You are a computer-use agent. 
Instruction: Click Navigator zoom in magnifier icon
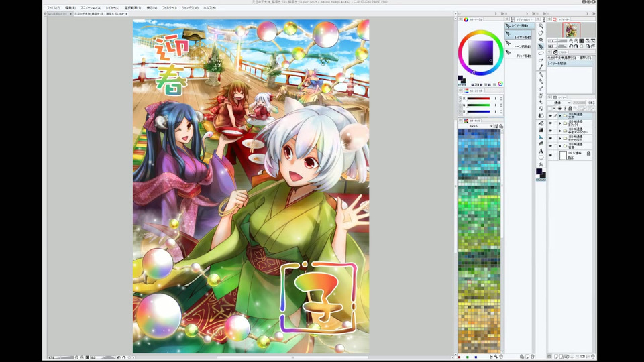pos(576,41)
